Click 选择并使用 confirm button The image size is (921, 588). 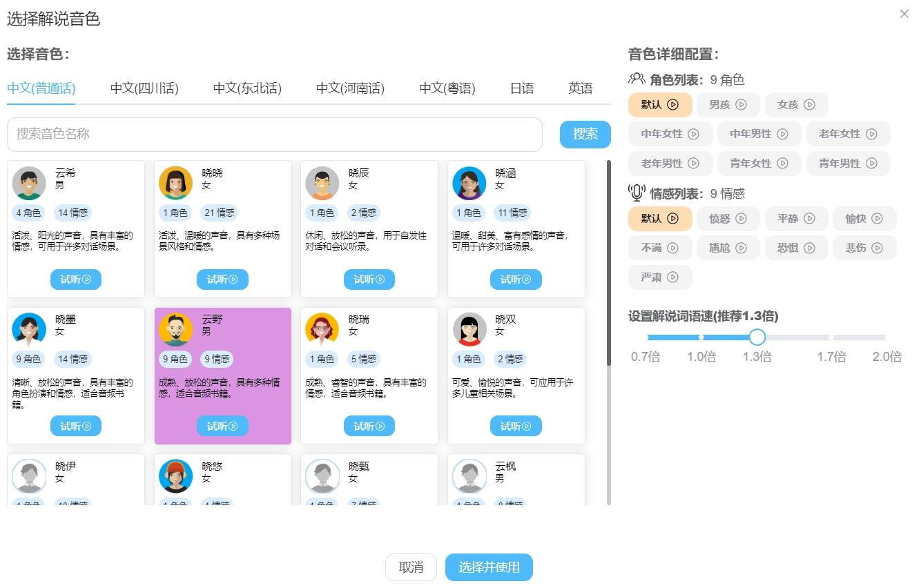tap(489, 567)
